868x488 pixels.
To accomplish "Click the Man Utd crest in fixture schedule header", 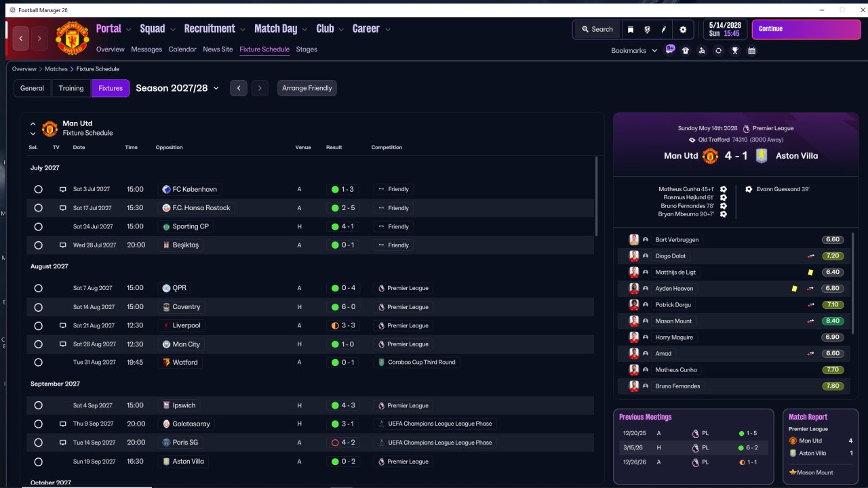I will 50,129.
